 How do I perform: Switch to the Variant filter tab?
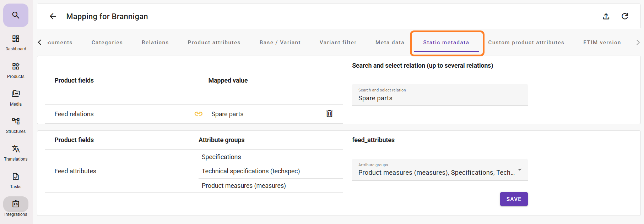(x=338, y=43)
